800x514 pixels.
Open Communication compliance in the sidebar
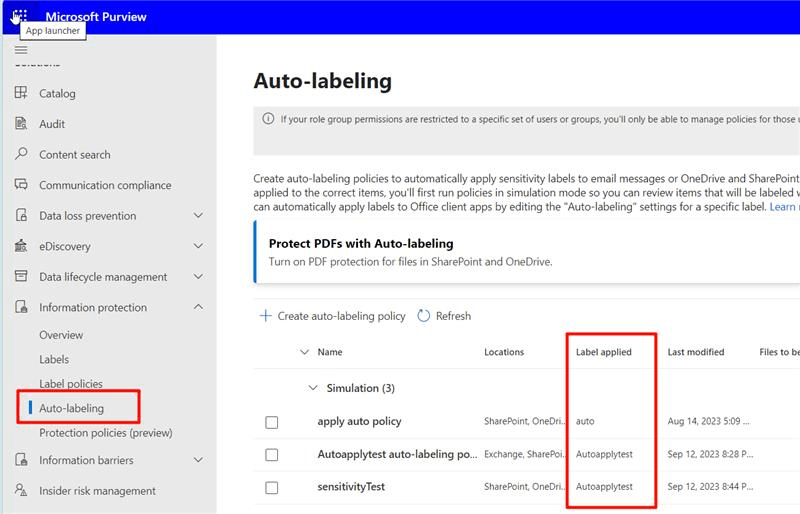105,185
